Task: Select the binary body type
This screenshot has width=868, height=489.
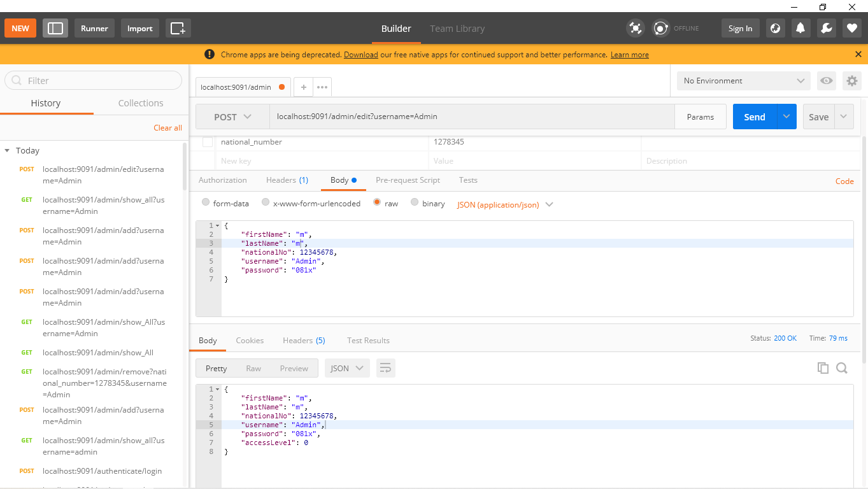Action: [415, 202]
